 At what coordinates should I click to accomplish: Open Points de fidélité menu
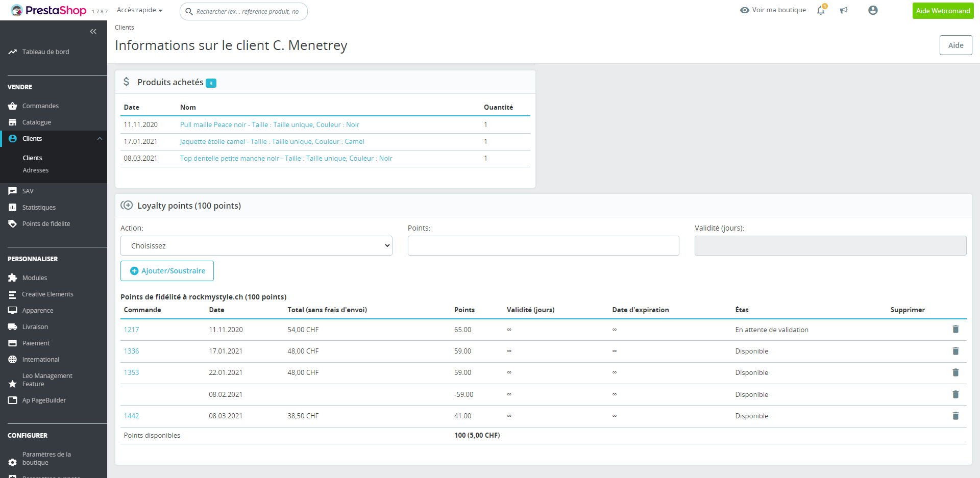(x=46, y=224)
